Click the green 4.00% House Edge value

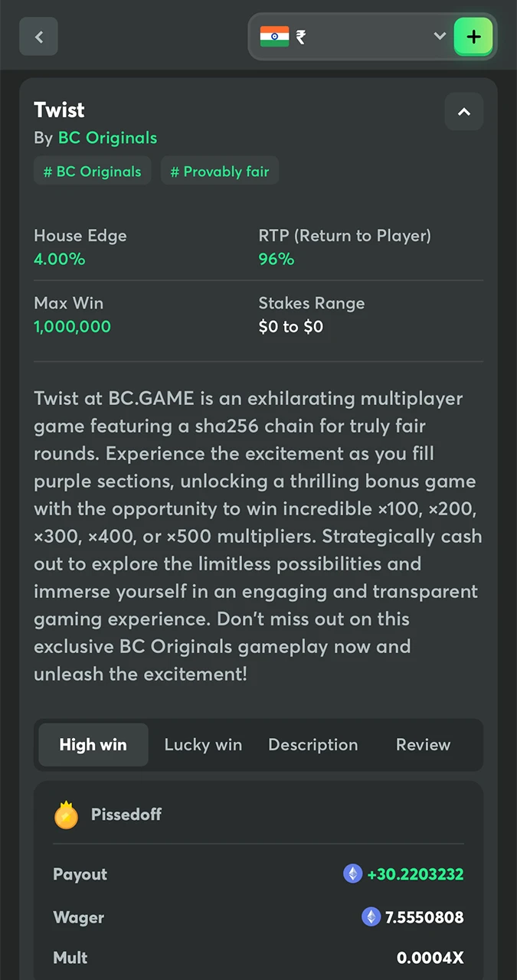coord(59,259)
